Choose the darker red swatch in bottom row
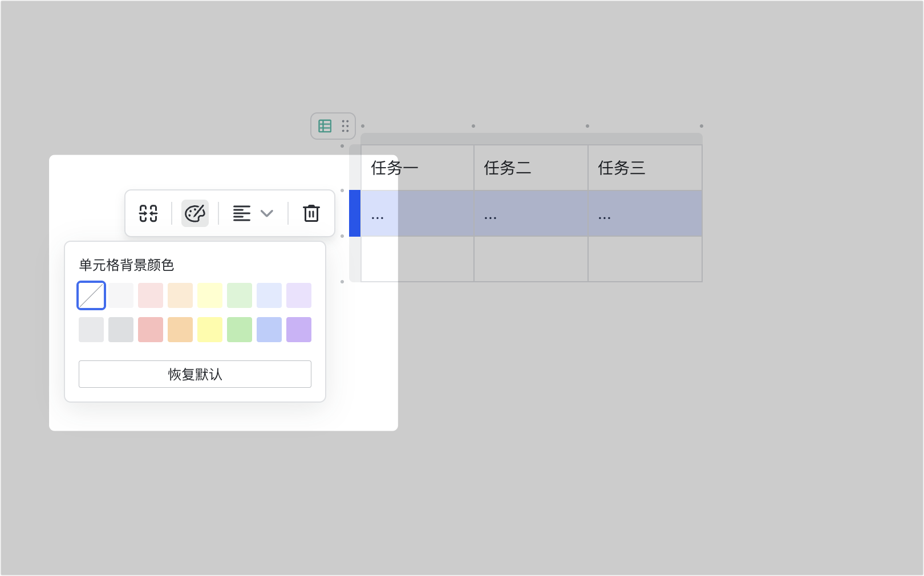Viewport: 924px width, 576px height. 151,330
